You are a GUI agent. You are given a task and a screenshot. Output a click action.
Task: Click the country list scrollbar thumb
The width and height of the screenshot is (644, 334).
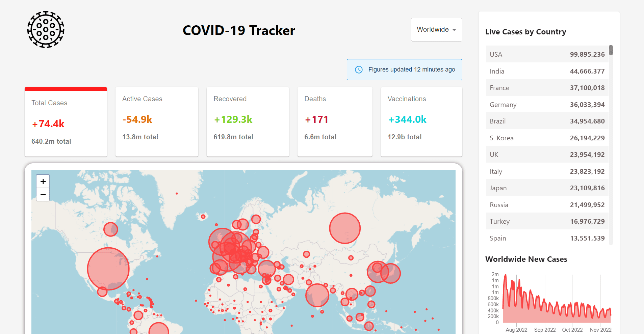pyautogui.click(x=611, y=50)
